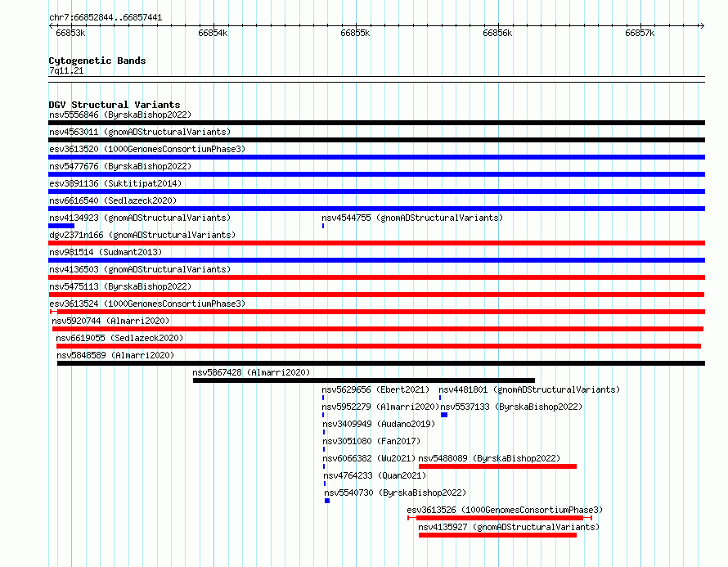Click esv3891136 (Suktitipat2014) variant label

tap(115, 183)
